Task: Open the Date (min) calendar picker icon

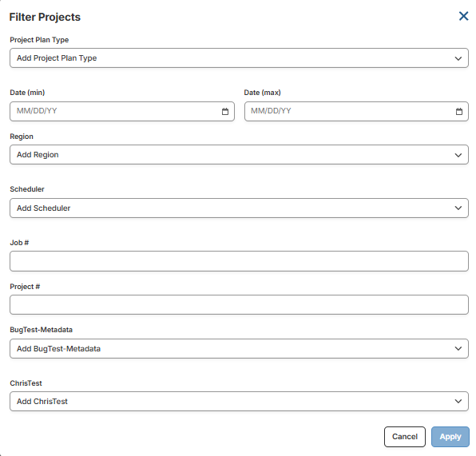Action: (x=225, y=112)
